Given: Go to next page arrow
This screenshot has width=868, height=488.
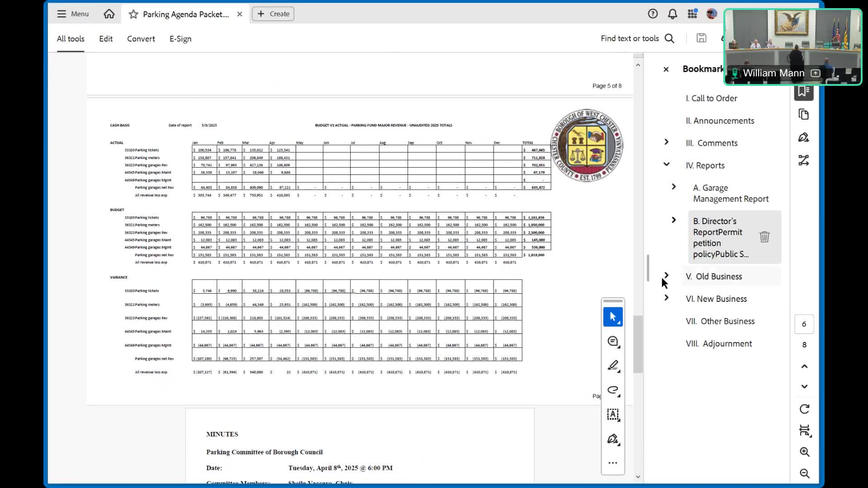Looking at the screenshot, I should (804, 386).
